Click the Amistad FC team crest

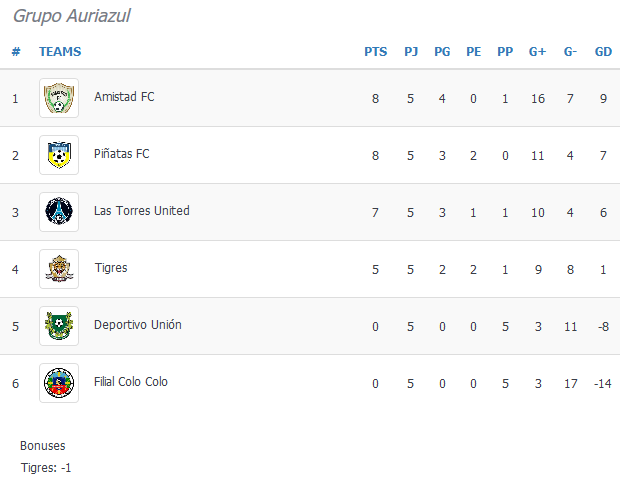(59, 98)
